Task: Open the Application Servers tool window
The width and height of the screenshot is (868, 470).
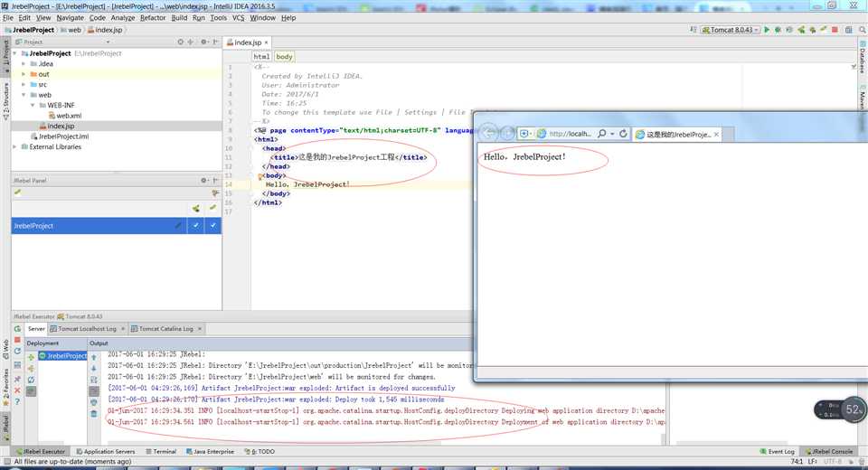Action: [x=105, y=452]
